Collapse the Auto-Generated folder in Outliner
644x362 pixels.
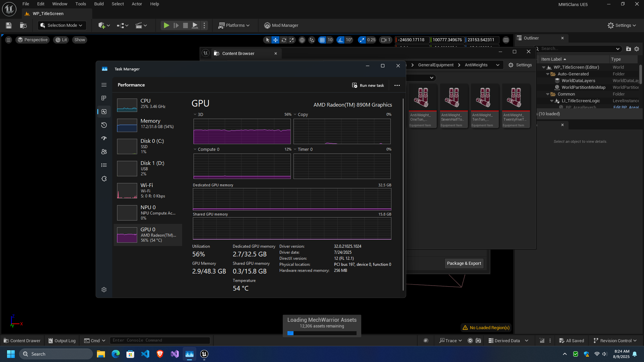(x=548, y=74)
